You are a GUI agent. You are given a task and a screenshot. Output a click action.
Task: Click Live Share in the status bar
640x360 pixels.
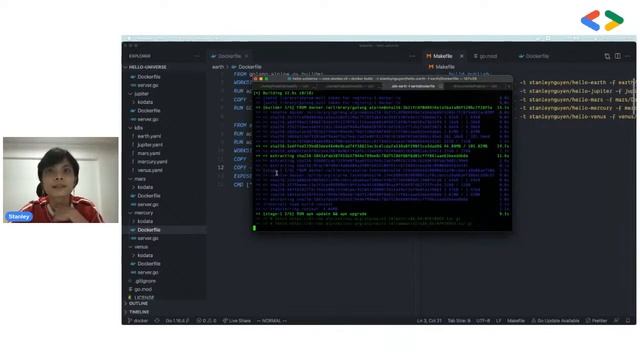237,321
